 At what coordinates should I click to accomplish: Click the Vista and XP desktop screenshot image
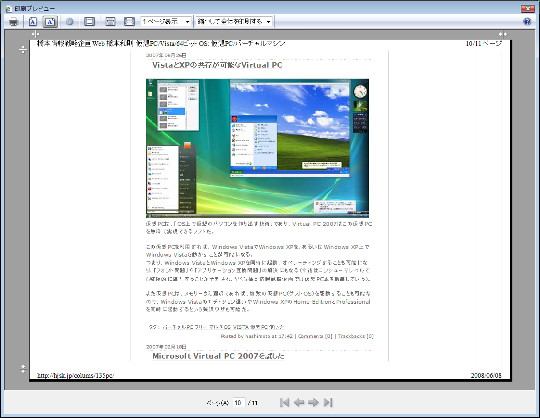tap(257, 148)
